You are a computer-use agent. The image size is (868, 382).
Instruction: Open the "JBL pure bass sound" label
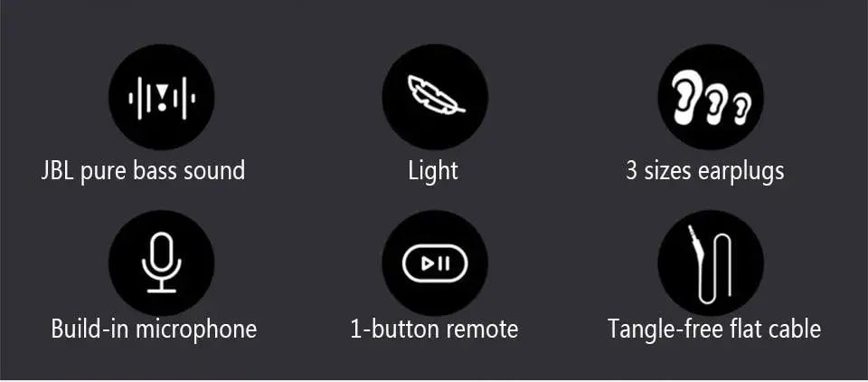143,170
